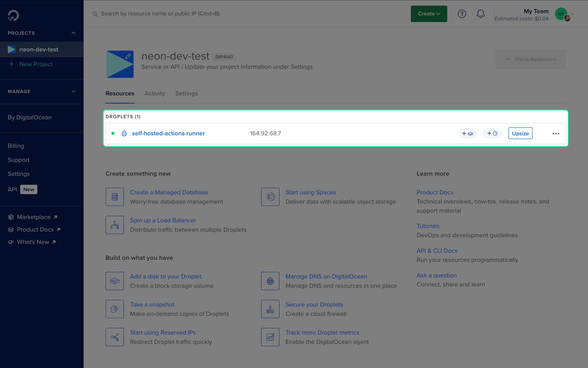Click the Upsize button

tap(520, 133)
